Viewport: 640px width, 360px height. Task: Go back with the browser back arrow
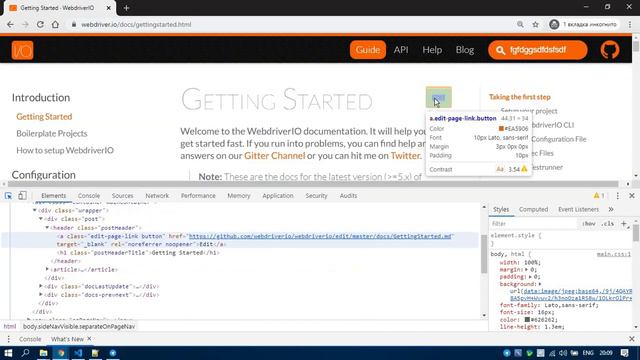tap(11, 24)
